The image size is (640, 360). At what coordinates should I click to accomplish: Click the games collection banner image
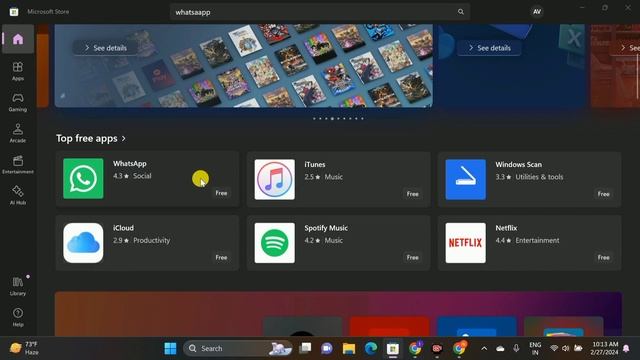244,66
